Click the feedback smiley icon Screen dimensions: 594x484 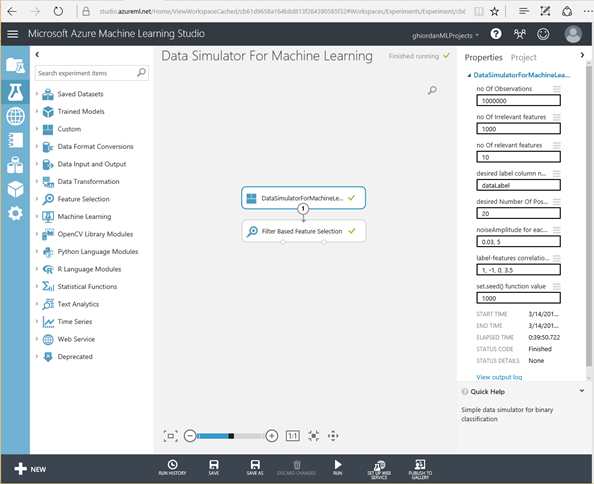tap(543, 34)
